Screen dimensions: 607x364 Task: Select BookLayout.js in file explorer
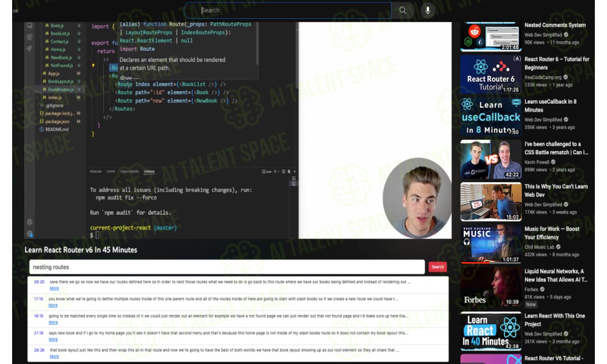[x=61, y=82]
